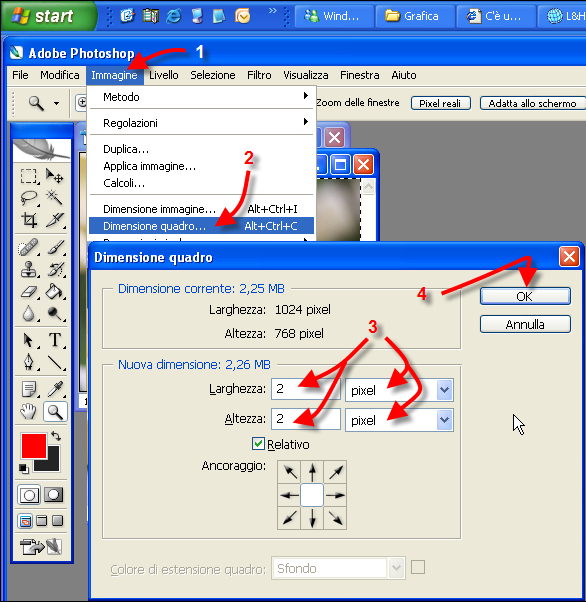This screenshot has width=586, height=602.
Task: Click the Windows start button
Action: (48, 16)
